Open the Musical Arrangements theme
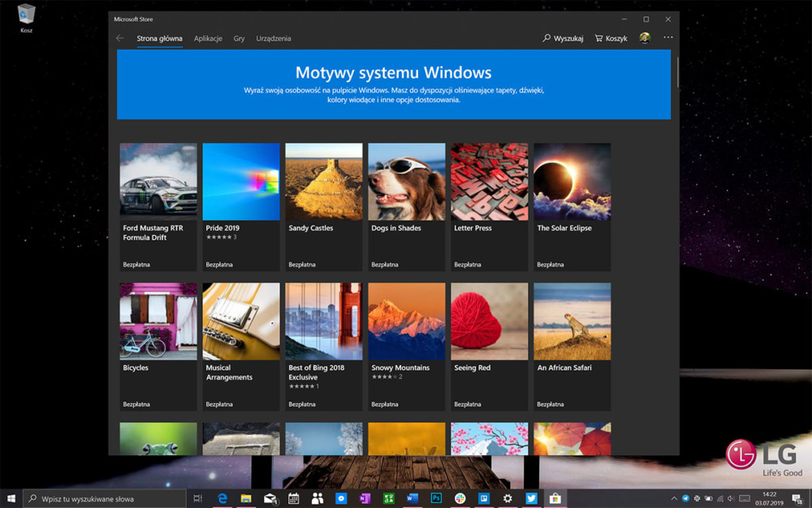 241,347
